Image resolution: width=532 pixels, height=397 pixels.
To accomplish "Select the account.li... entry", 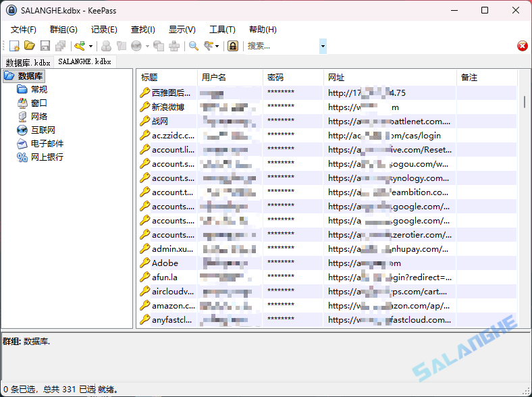I will pos(173,150).
